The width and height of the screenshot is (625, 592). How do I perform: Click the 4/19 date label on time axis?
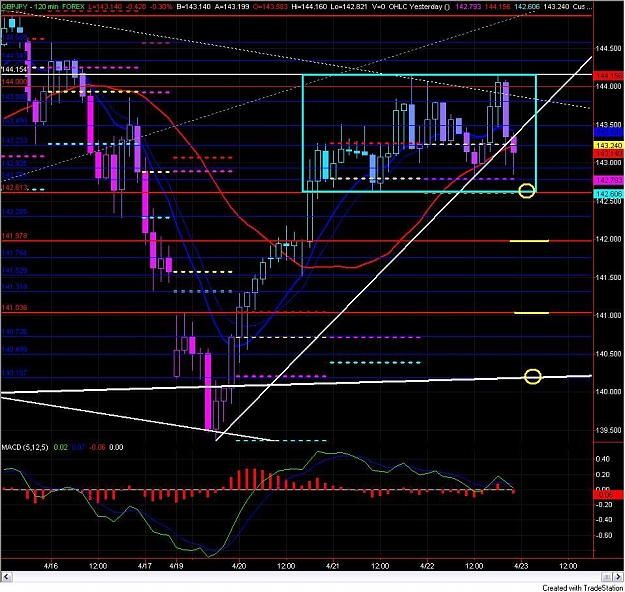coord(176,566)
